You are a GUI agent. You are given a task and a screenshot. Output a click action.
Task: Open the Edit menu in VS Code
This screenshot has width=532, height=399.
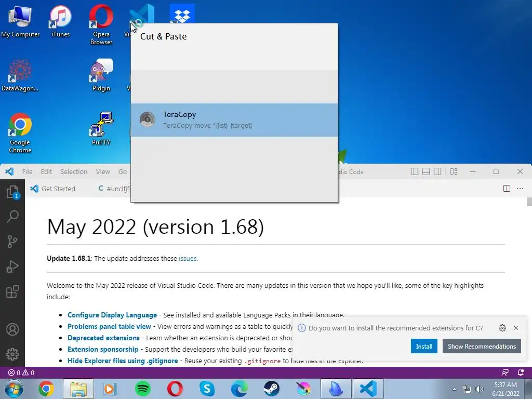coord(46,171)
